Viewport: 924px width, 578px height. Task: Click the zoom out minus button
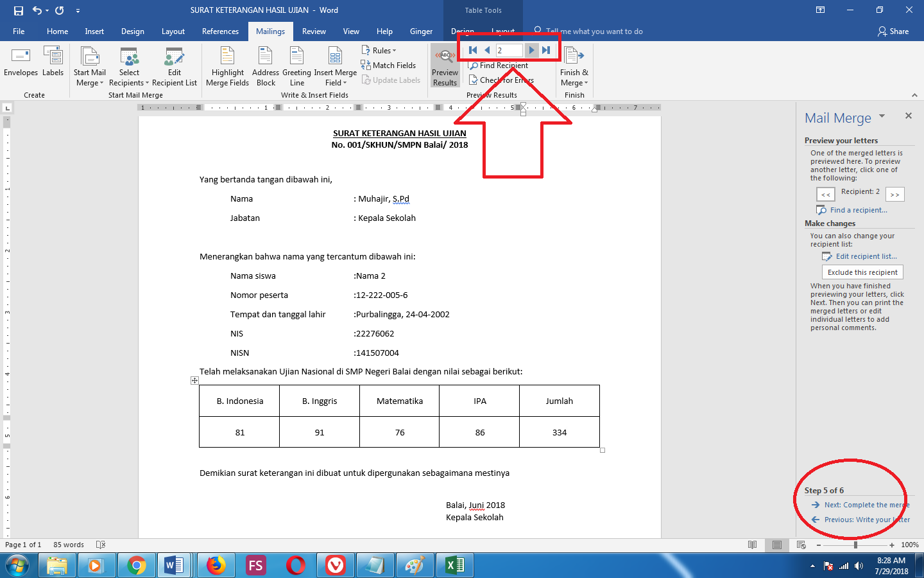tap(819, 545)
